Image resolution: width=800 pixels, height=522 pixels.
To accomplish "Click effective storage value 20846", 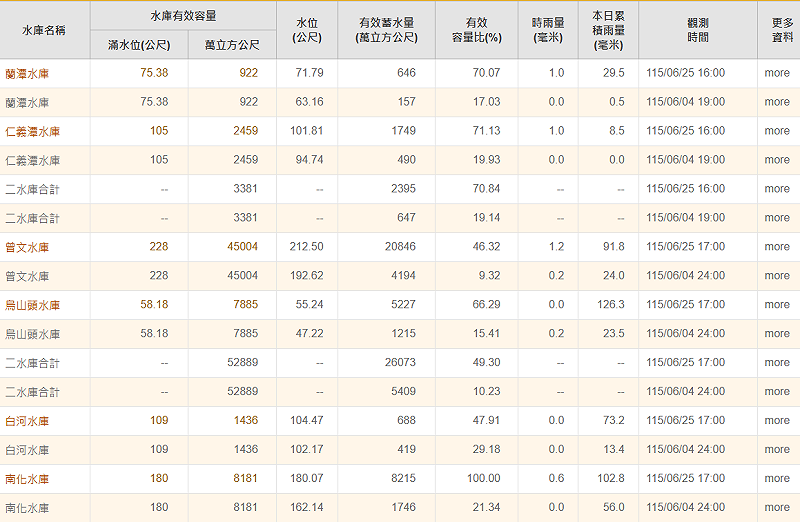I will (401, 247).
